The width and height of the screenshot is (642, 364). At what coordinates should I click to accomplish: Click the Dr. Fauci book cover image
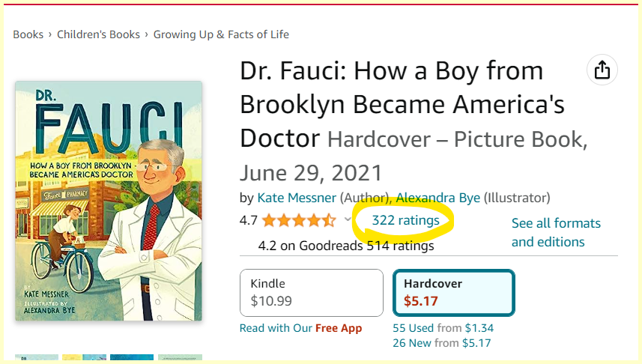pyautogui.click(x=109, y=201)
